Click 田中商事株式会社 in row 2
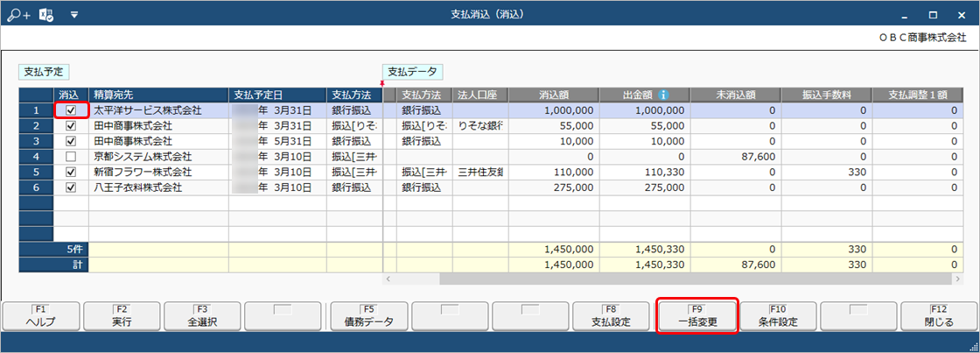980x353 pixels. click(x=158, y=125)
